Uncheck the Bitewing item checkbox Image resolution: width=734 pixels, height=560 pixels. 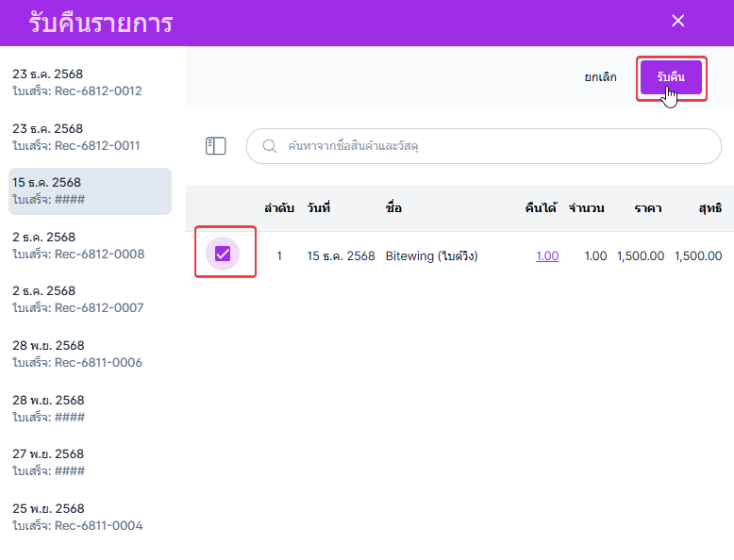[x=223, y=254]
